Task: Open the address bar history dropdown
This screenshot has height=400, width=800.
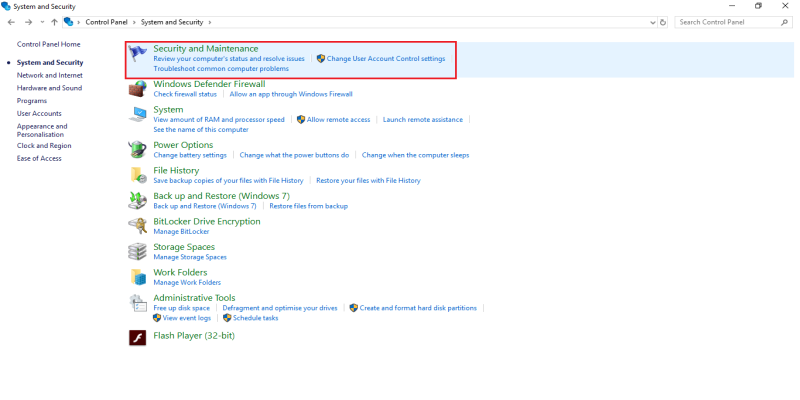Action: (x=654, y=22)
